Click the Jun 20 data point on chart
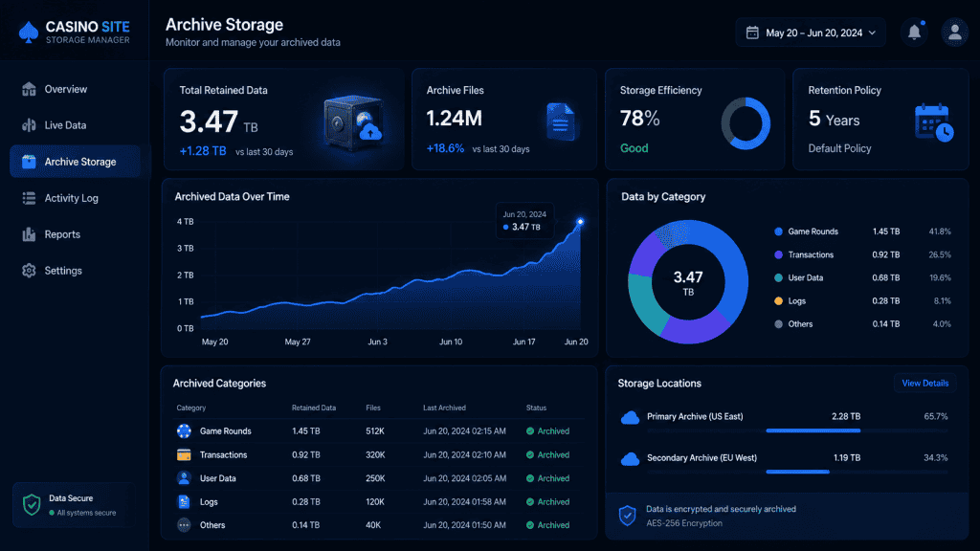The width and height of the screenshot is (980, 551). pyautogui.click(x=580, y=222)
